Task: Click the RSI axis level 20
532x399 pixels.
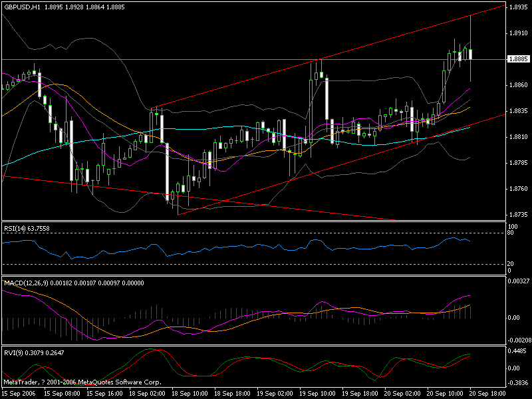Action: pyautogui.click(x=511, y=264)
